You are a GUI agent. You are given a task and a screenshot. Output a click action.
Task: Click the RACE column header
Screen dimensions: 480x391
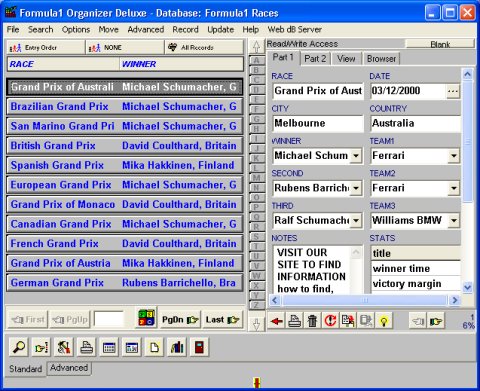pyautogui.click(x=63, y=64)
